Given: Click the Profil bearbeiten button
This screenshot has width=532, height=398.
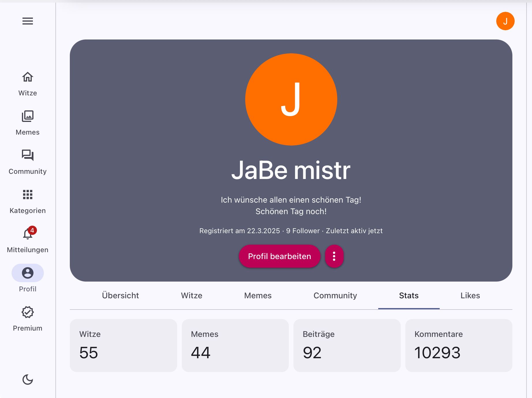Looking at the screenshot, I should pos(279,256).
